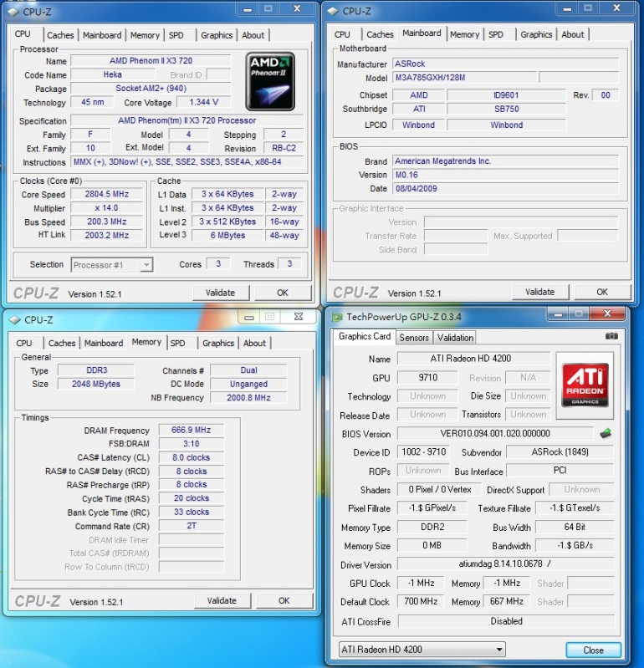
Task: Click the Threads value 3
Action: [289, 264]
